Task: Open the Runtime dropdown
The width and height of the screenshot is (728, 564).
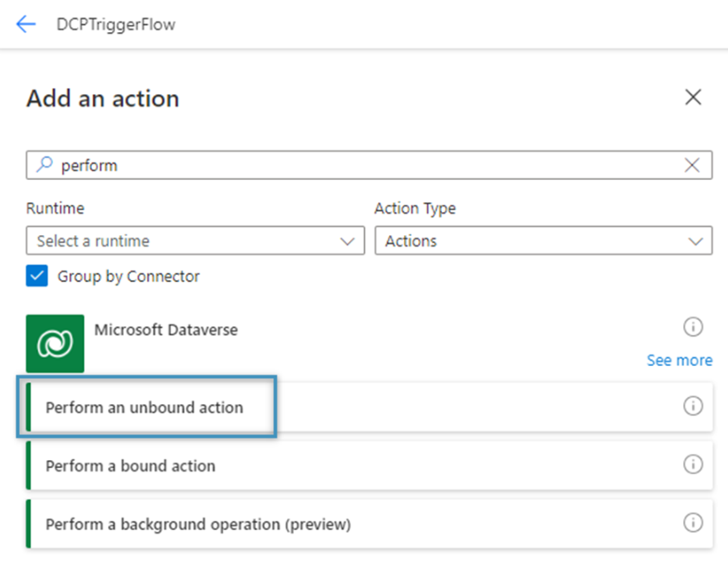Action: pyautogui.click(x=195, y=240)
